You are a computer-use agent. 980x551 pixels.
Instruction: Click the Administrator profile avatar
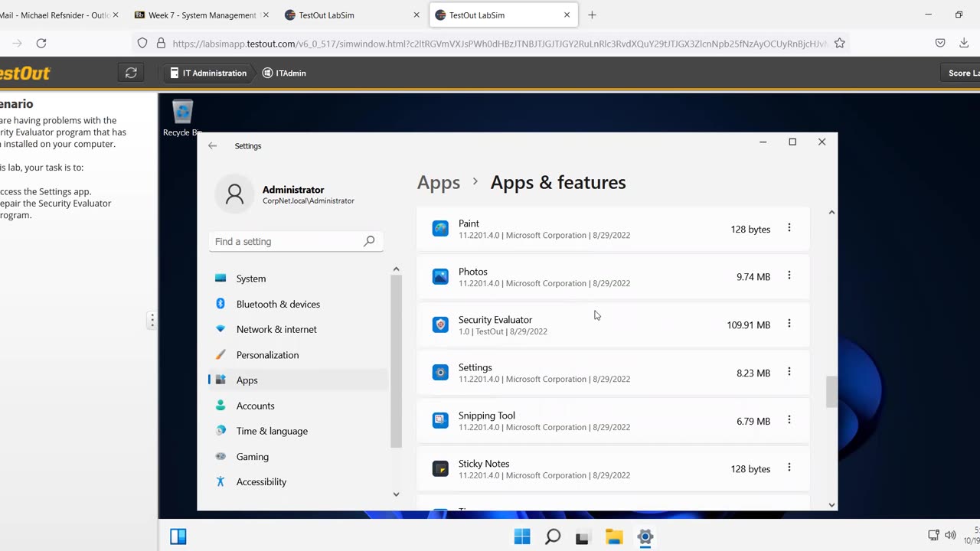234,194
